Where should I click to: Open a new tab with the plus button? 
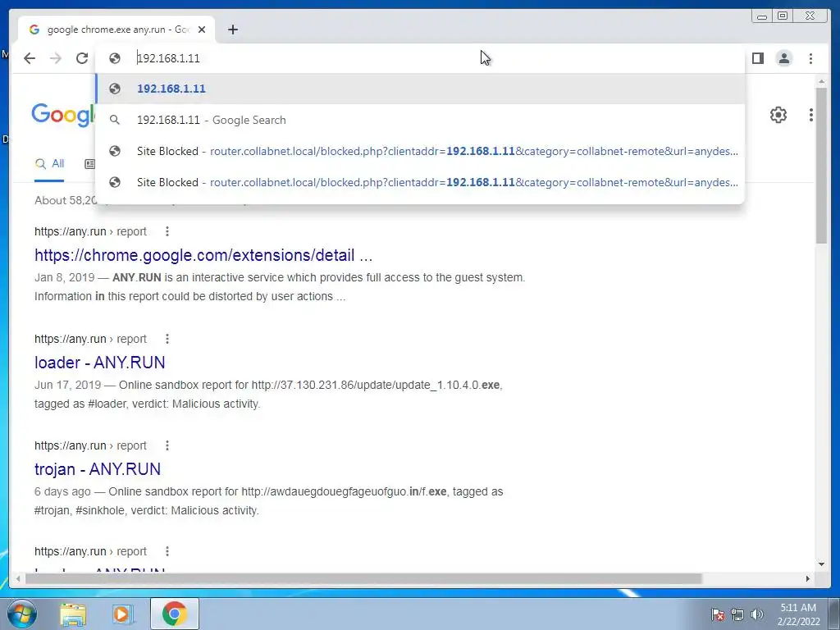tap(232, 30)
